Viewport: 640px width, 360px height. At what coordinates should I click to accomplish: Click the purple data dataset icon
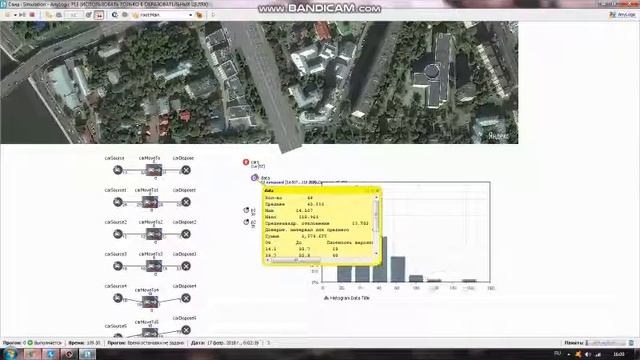point(254,178)
